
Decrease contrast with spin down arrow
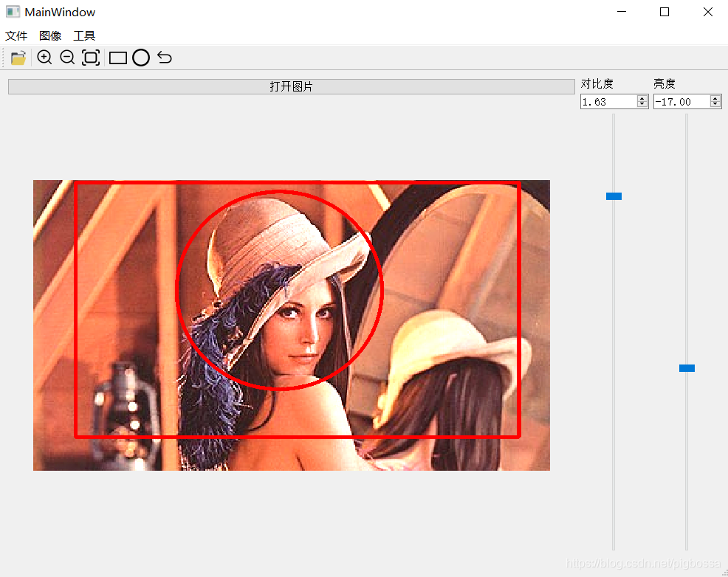(x=642, y=105)
